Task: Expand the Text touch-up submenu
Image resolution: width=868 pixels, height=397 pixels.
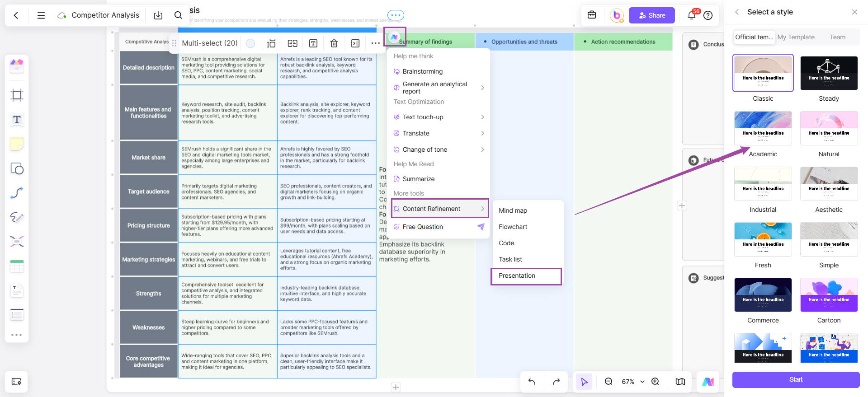Action: pyautogui.click(x=439, y=117)
